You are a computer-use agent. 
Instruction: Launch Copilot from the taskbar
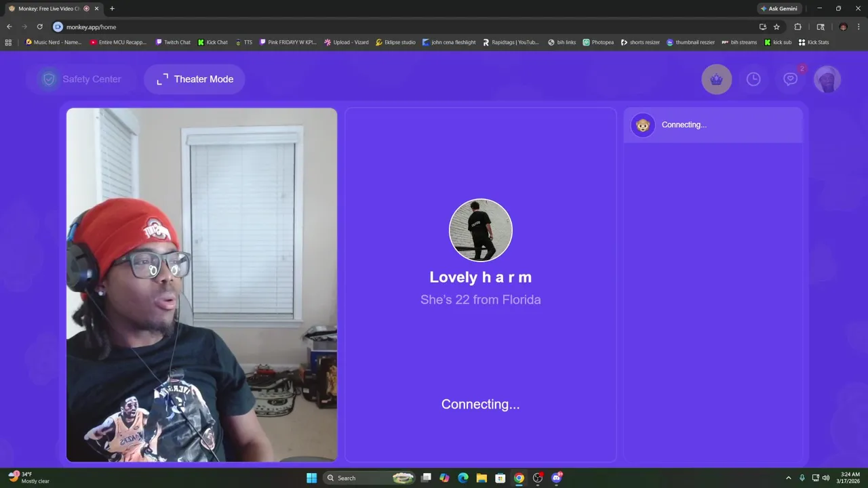(444, 478)
